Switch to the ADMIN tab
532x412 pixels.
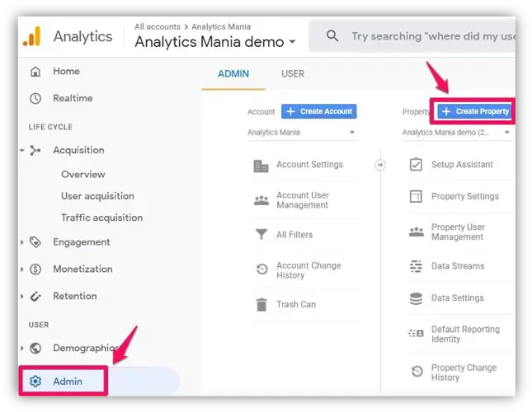click(233, 74)
